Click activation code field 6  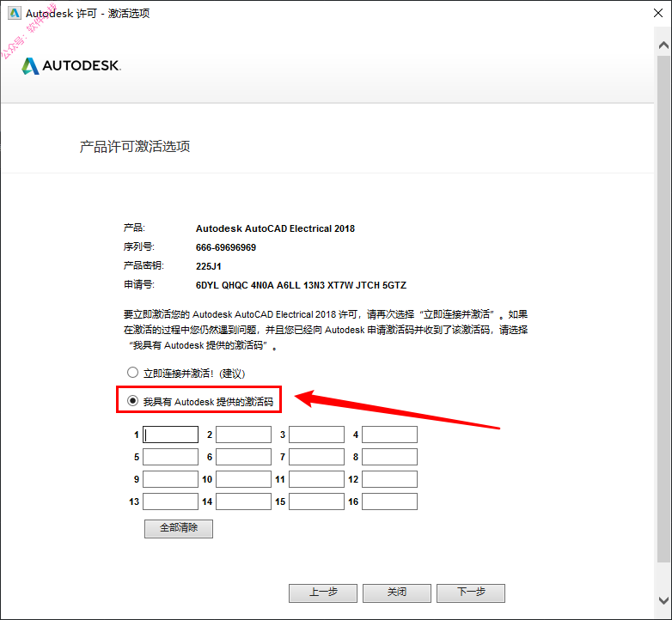pos(243,457)
